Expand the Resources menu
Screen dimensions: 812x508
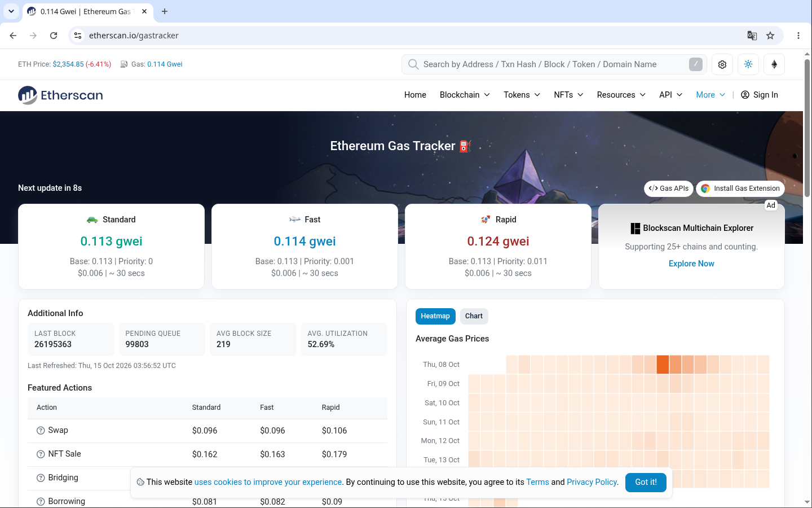[621, 95]
